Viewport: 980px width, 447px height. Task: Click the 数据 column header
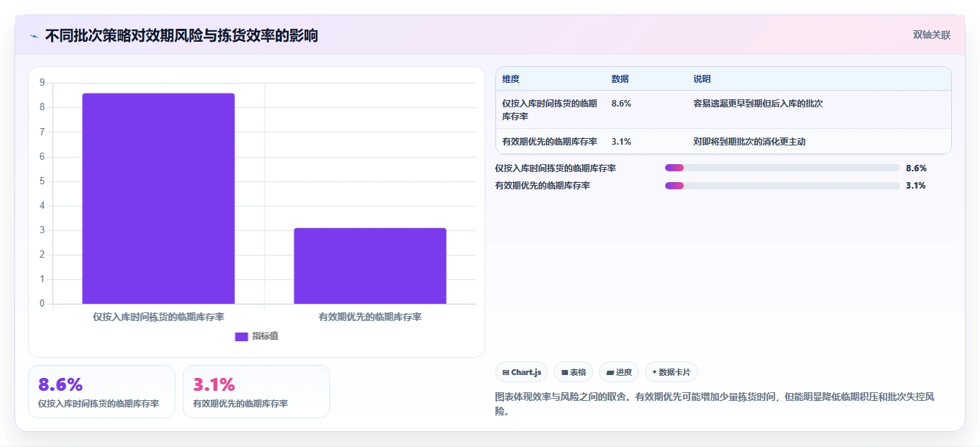[620, 78]
